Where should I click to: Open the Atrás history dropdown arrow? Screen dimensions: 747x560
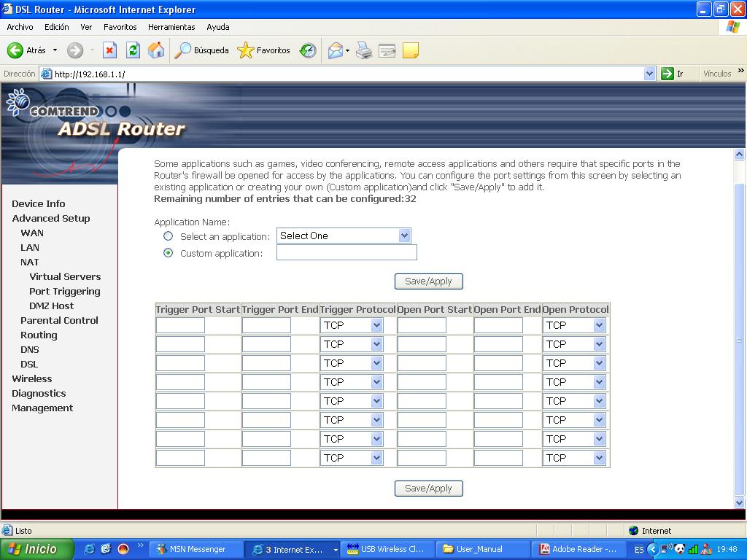coord(55,50)
